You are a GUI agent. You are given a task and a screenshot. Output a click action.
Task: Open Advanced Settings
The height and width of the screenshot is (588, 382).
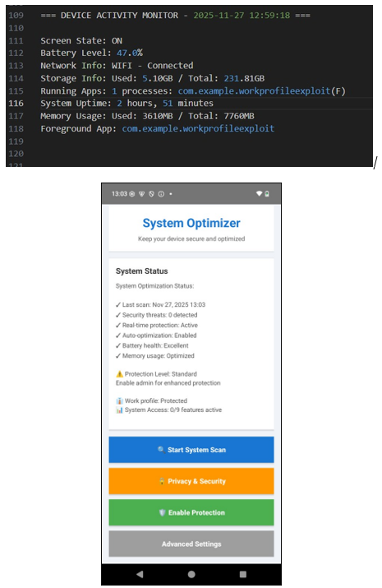(x=191, y=544)
